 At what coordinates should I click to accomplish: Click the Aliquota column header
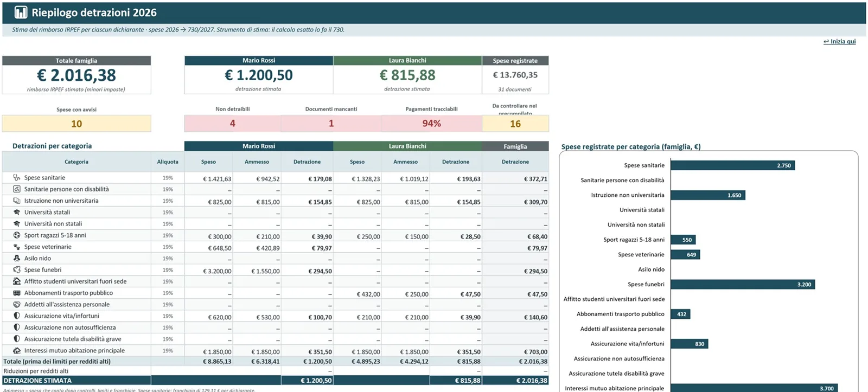[x=168, y=162]
